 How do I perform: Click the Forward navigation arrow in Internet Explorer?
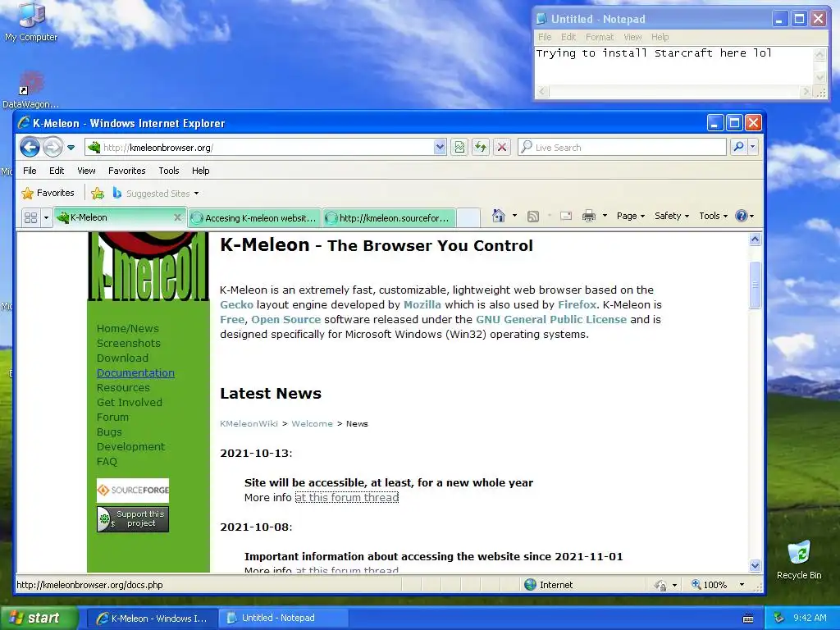pos(52,147)
